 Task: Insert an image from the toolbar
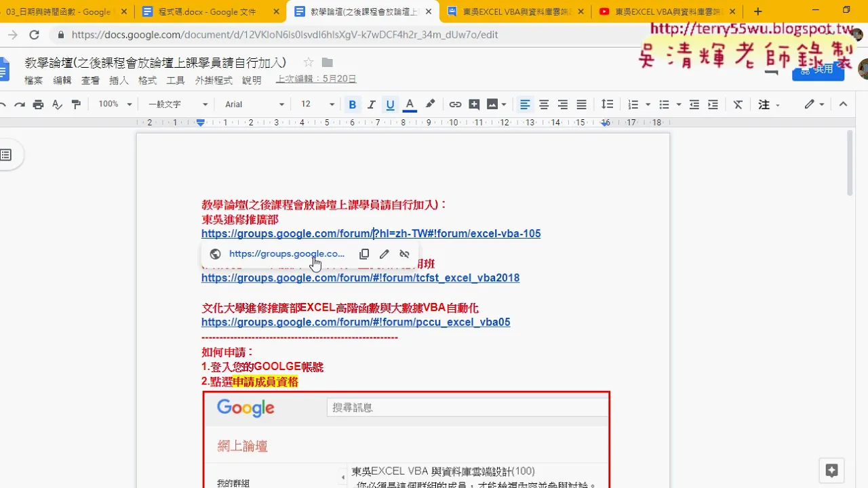(x=492, y=104)
